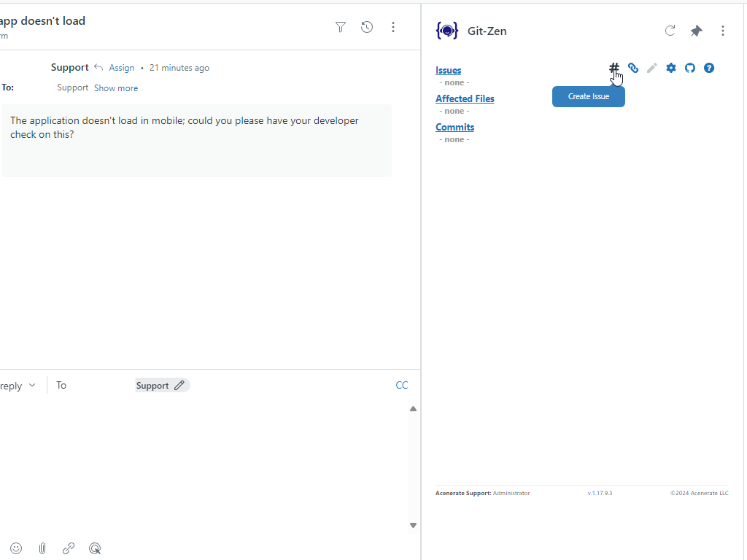Click Show more recipient details

115,88
